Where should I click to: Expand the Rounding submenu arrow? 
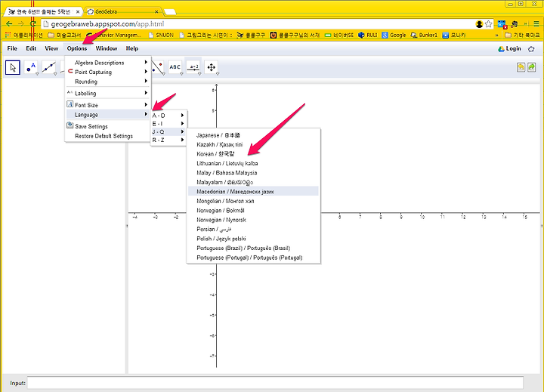(146, 81)
